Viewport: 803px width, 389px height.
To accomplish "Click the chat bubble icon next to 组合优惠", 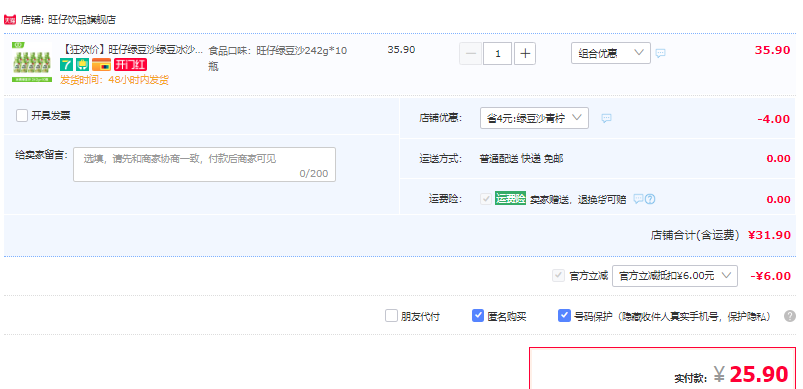I will (661, 53).
